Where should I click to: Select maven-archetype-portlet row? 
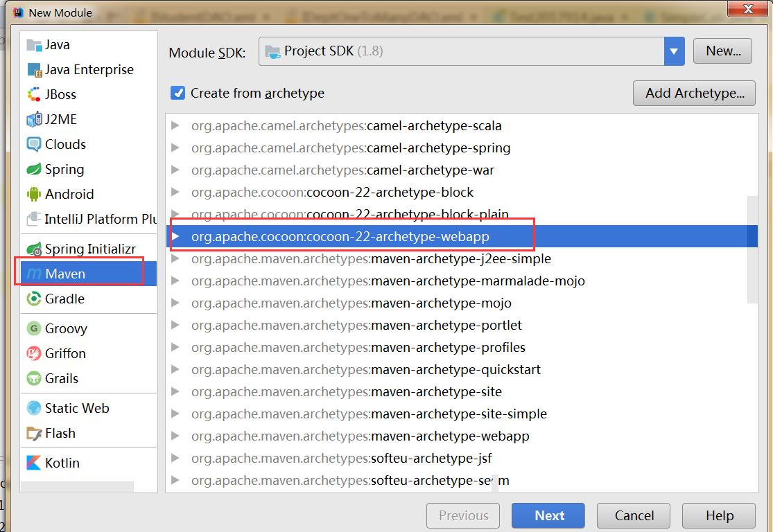pos(462,325)
